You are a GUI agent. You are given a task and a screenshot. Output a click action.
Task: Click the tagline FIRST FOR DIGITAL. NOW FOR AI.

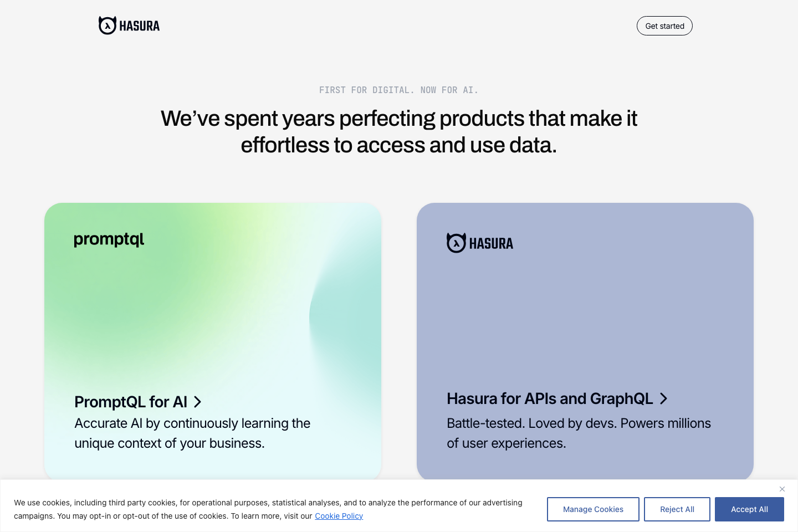[398, 90]
